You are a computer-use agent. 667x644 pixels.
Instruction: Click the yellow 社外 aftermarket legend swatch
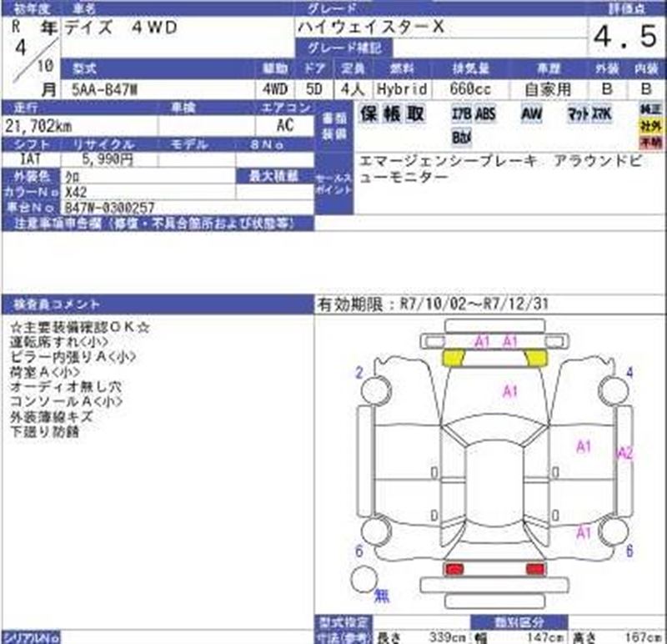pyautogui.click(x=651, y=126)
